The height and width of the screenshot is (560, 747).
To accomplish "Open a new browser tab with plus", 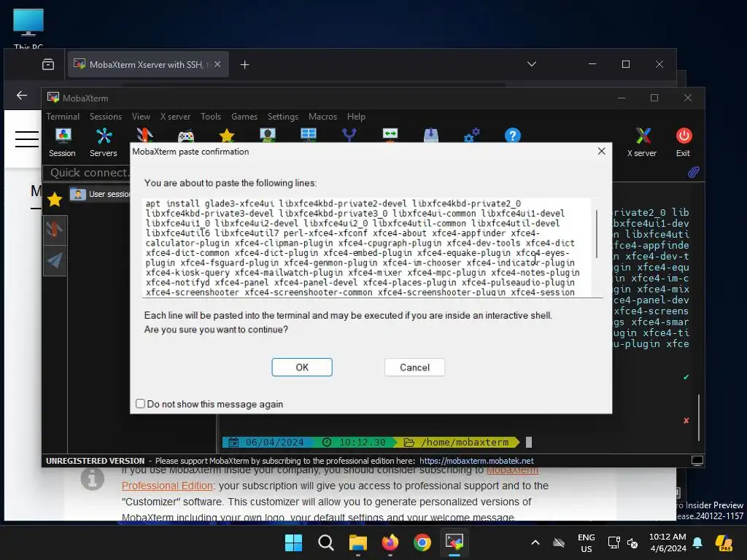I will (x=244, y=64).
